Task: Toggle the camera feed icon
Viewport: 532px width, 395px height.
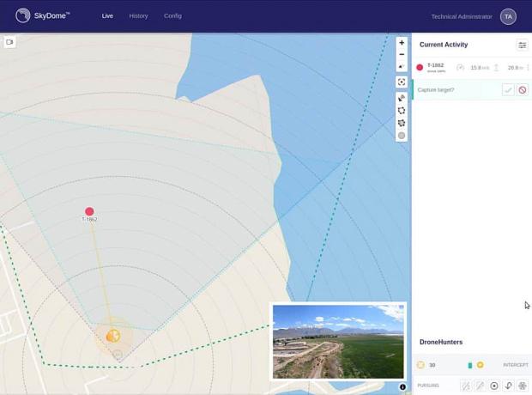Action: tap(10, 42)
